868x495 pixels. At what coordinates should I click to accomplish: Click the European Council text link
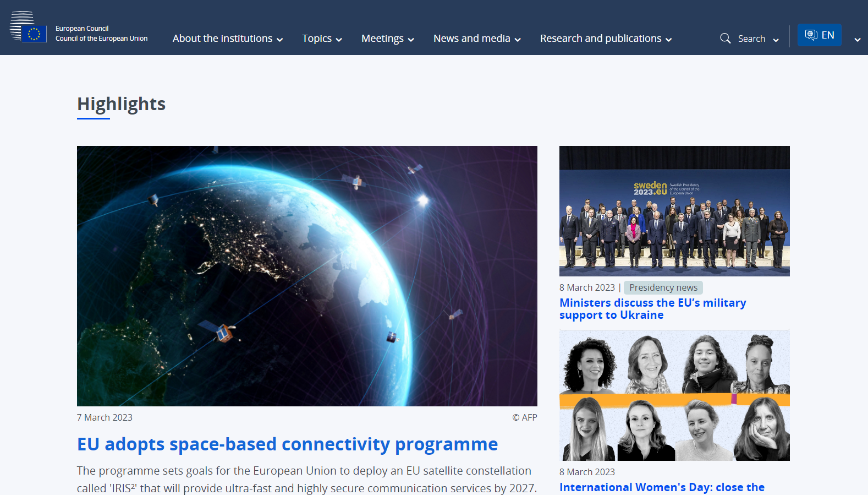pos(82,29)
